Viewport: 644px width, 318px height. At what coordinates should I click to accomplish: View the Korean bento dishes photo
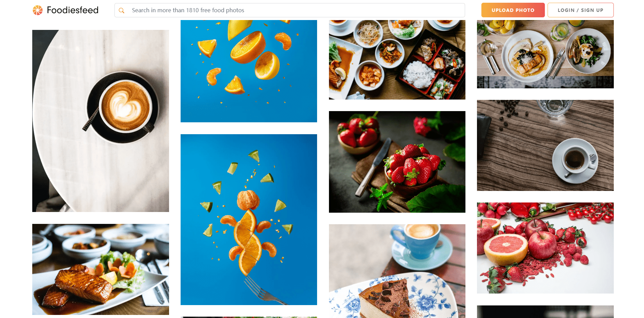pos(397,60)
